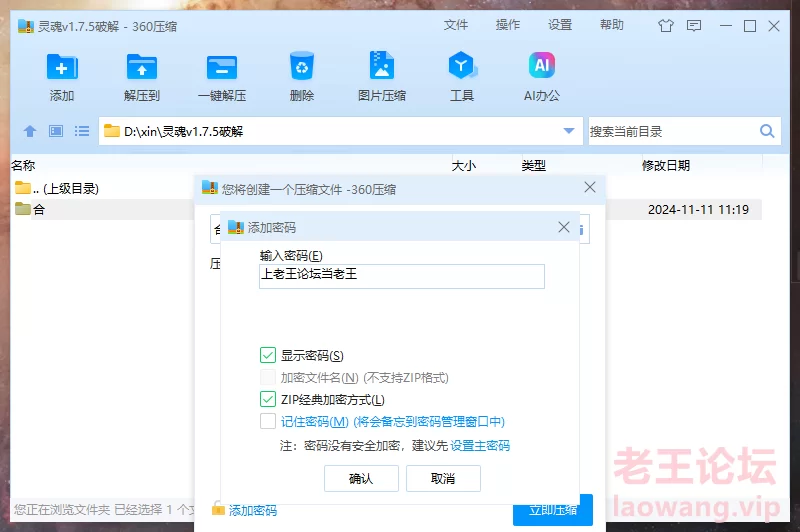
Task: Open the 设置 menu
Action: click(560, 25)
